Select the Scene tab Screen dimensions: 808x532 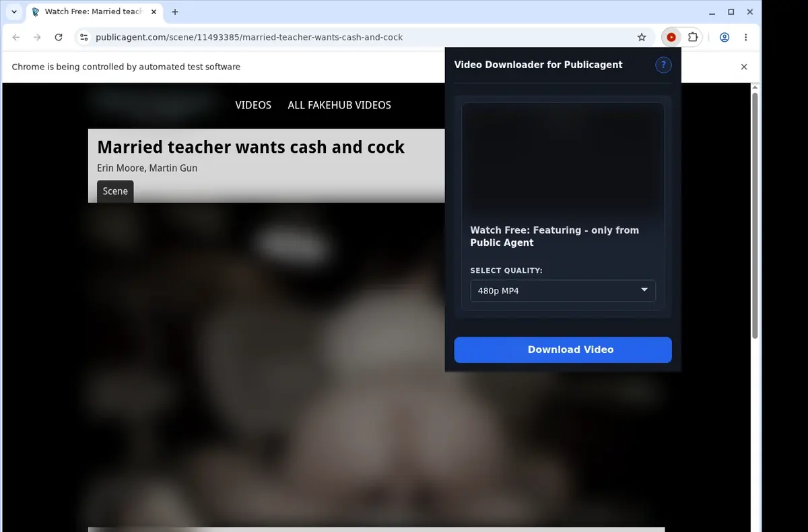115,191
